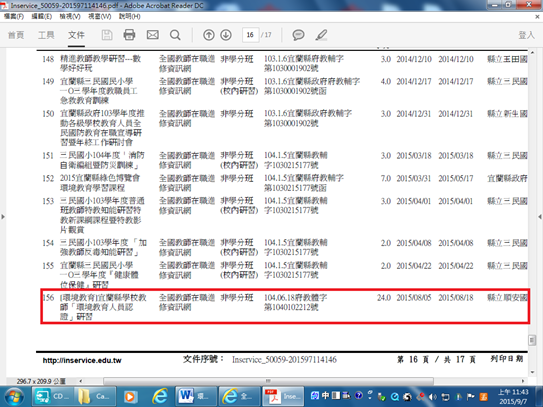Open the Find text magnifier icon

coord(175,35)
